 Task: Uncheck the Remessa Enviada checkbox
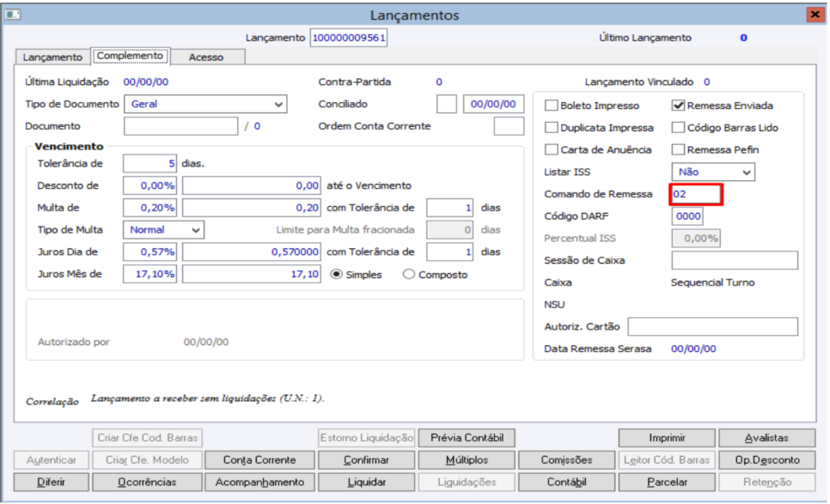pos(678,106)
